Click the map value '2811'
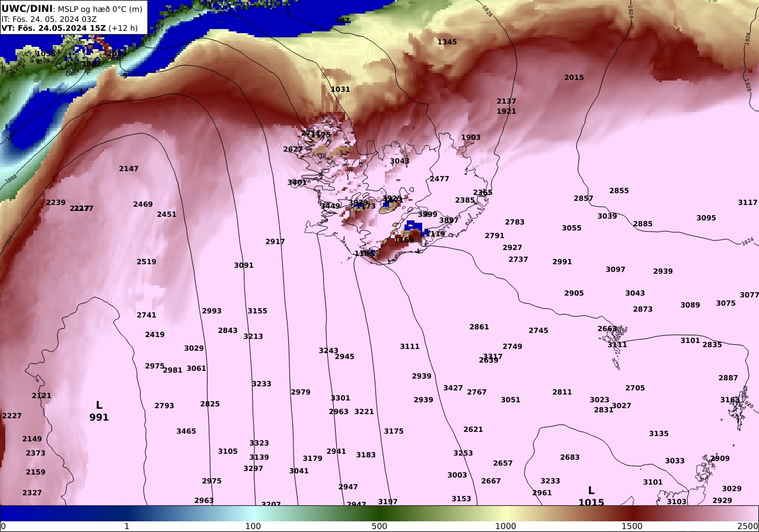The width and height of the screenshot is (759, 532). coord(562,392)
